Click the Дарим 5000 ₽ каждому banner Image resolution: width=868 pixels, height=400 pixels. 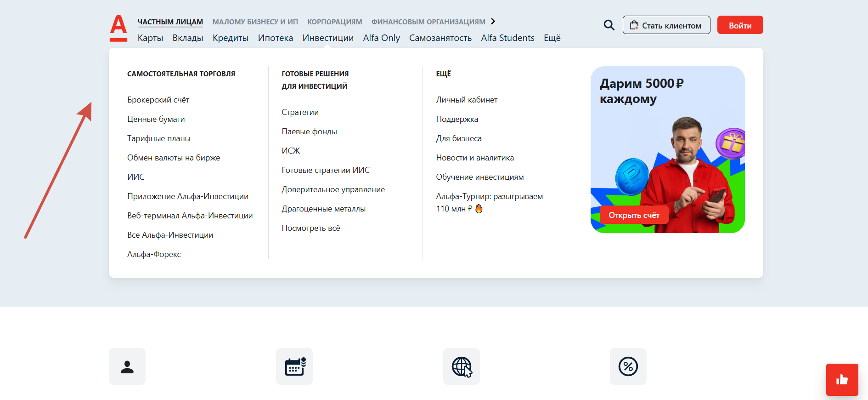point(668,149)
